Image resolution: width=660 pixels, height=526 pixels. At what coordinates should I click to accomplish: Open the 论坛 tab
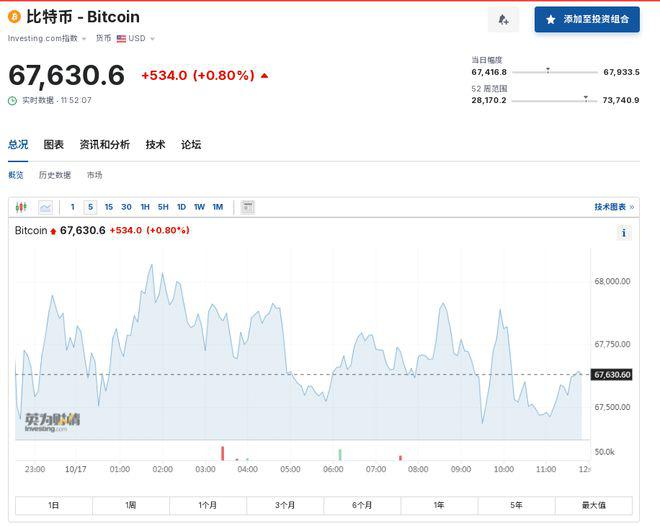(191, 145)
